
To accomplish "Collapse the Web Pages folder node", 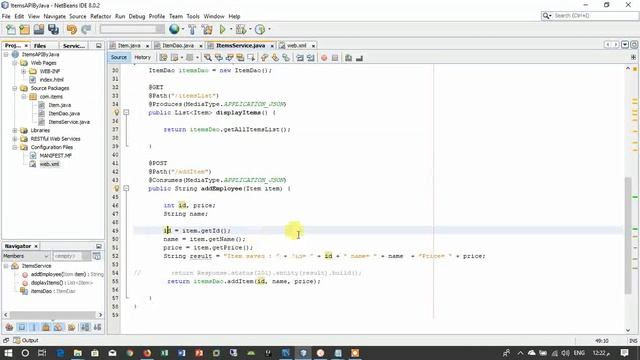I will (15, 63).
